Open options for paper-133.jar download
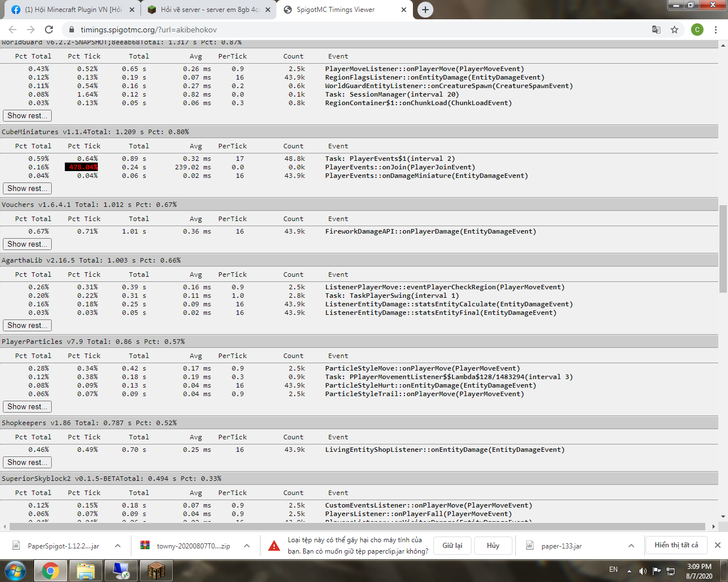 631,546
